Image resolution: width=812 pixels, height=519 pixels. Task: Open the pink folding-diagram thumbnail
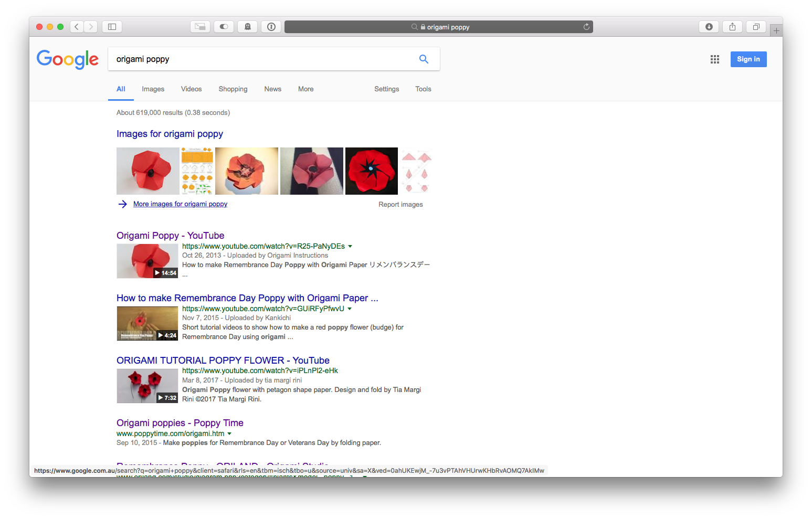point(417,171)
